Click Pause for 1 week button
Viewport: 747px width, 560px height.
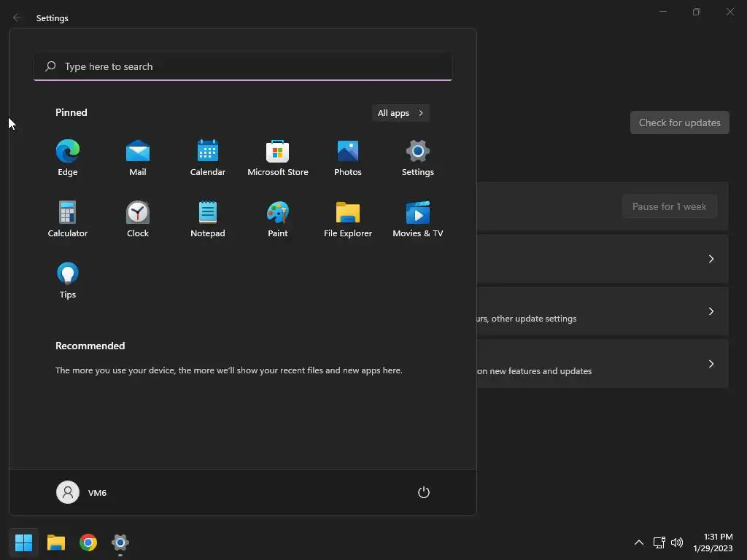coord(669,206)
